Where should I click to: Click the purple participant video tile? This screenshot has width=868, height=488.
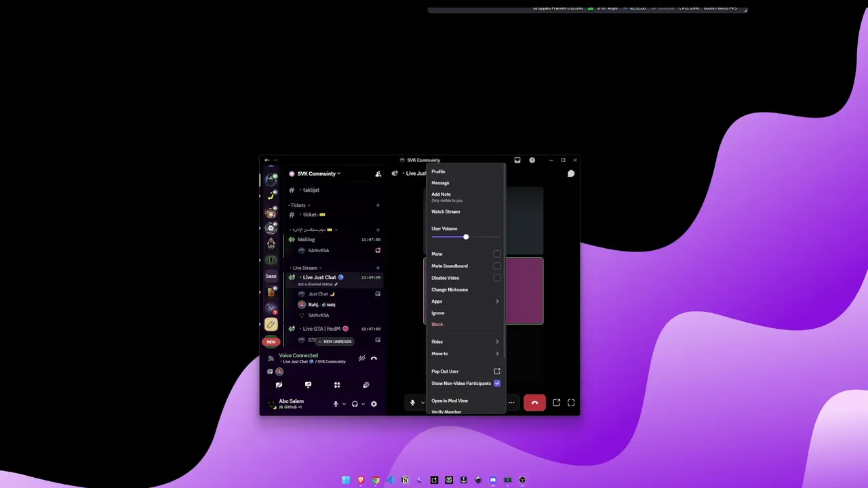pyautogui.click(x=524, y=291)
